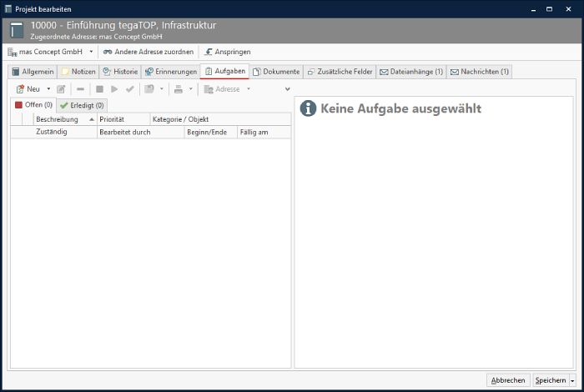Viewport: 584px width, 392px height.
Task: Click the Adresse toolbar button
Action: click(x=222, y=89)
